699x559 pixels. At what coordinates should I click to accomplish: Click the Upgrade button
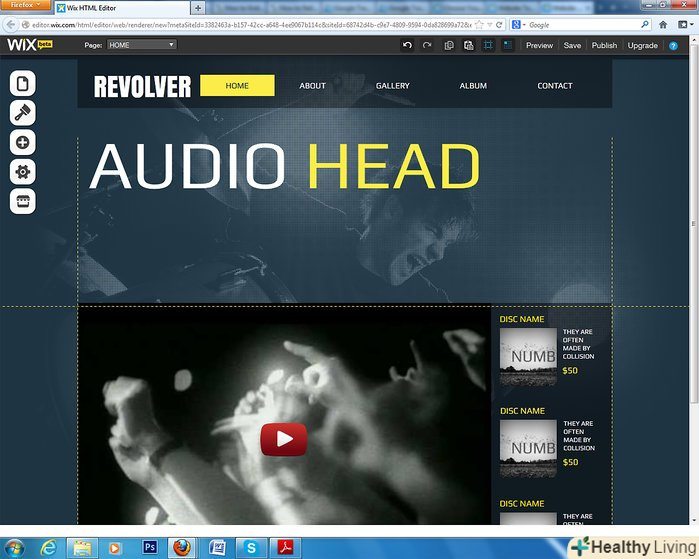tap(642, 45)
